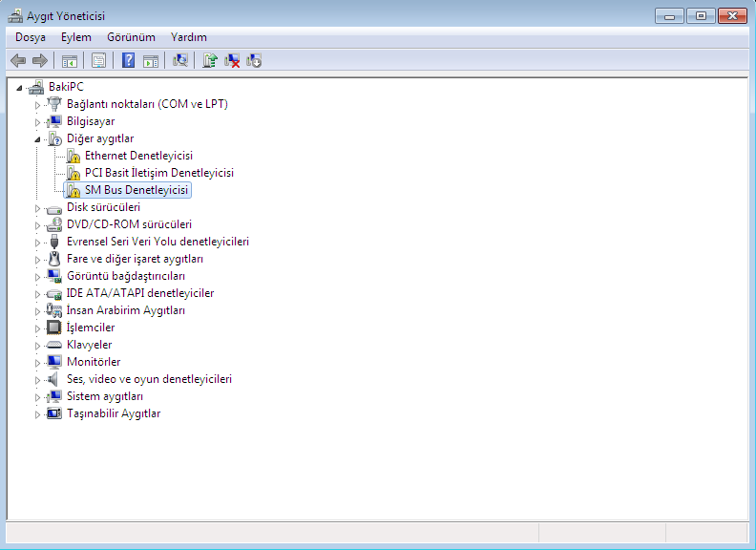Collapse the Diğer aygıtlar node

[x=37, y=139]
